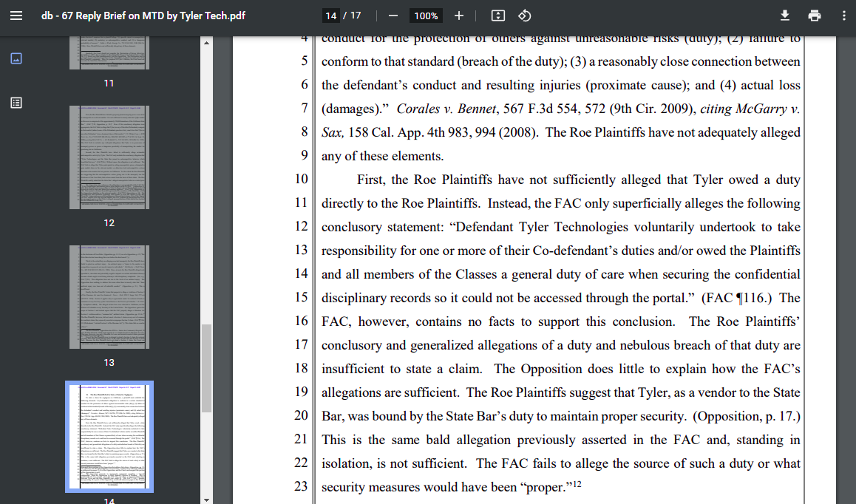The image size is (856, 504).
Task: Click the '(FAC ¶116.)' reference
Action: click(x=737, y=298)
